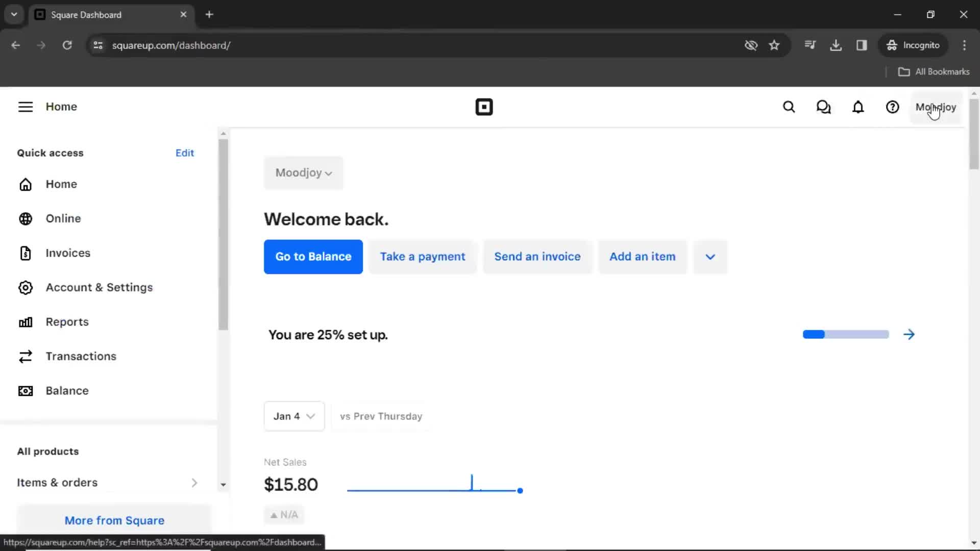Image resolution: width=980 pixels, height=551 pixels.
Task: Click the Square Dashboard browser tab
Action: tap(111, 14)
